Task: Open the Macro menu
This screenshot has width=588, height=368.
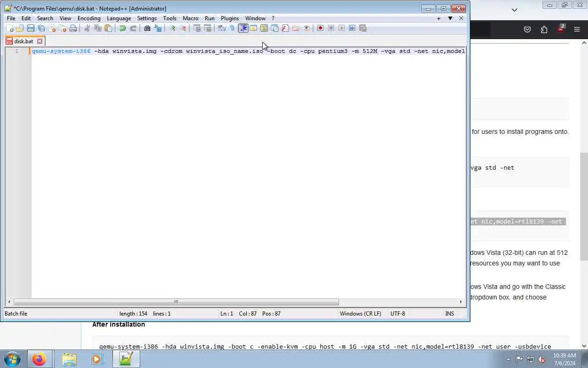Action: coord(191,18)
